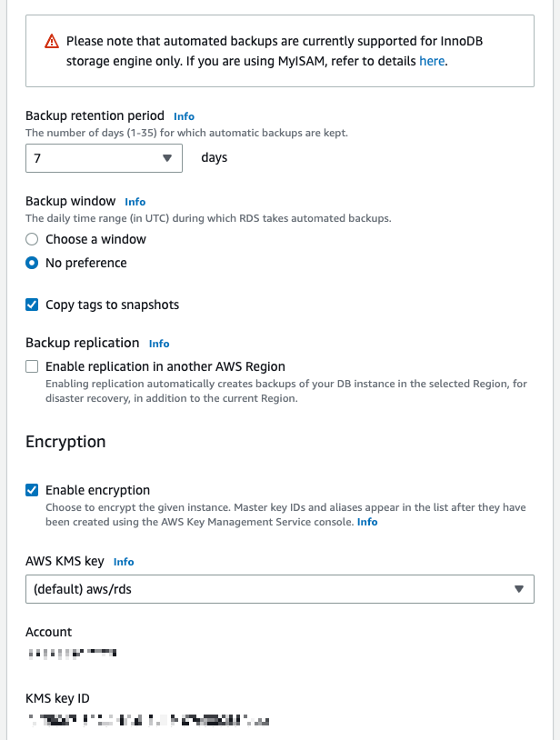Toggle the Enable encryption checkbox
This screenshot has width=560, height=740.
pyautogui.click(x=32, y=490)
